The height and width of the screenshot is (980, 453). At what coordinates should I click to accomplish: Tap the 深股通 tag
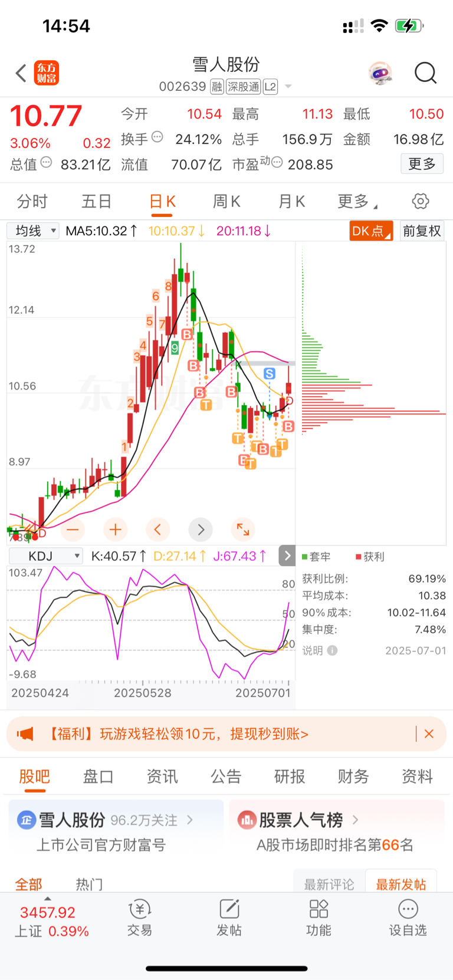(x=243, y=87)
